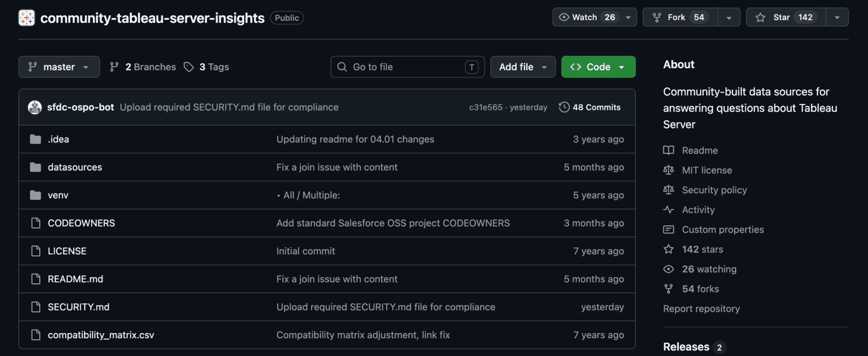Click the fork icon beside 54 forks
This screenshot has height=356, width=868.
(669, 289)
